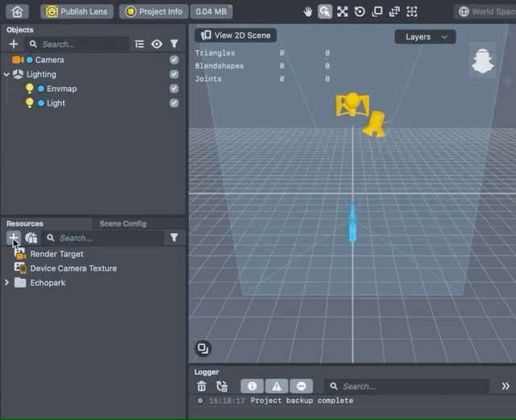Collapse the Lighting object group
The height and width of the screenshot is (420, 516).
6,74
